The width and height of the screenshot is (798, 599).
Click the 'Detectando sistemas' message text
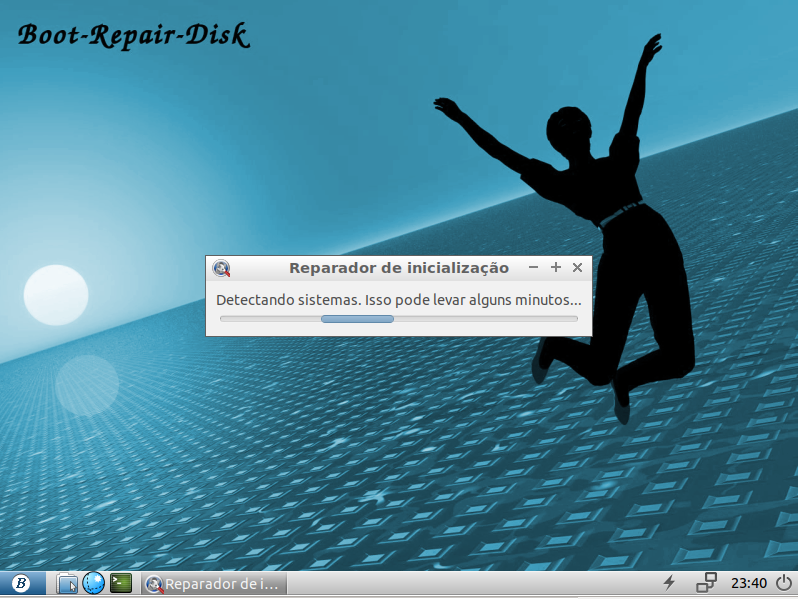coord(398,300)
